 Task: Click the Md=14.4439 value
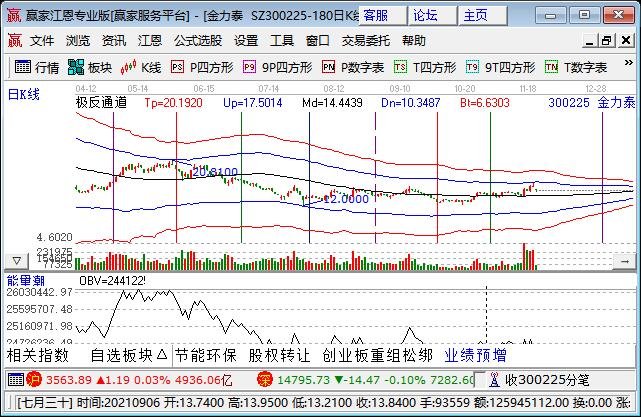[x=332, y=103]
